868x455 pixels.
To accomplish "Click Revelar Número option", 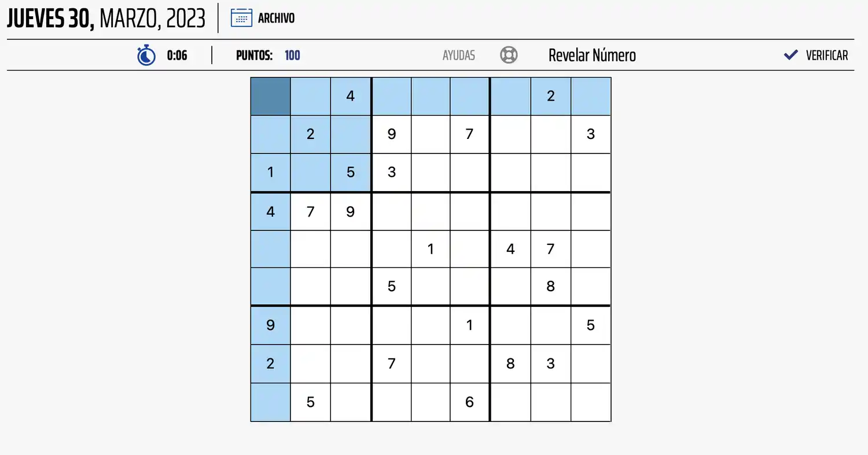I will point(591,55).
